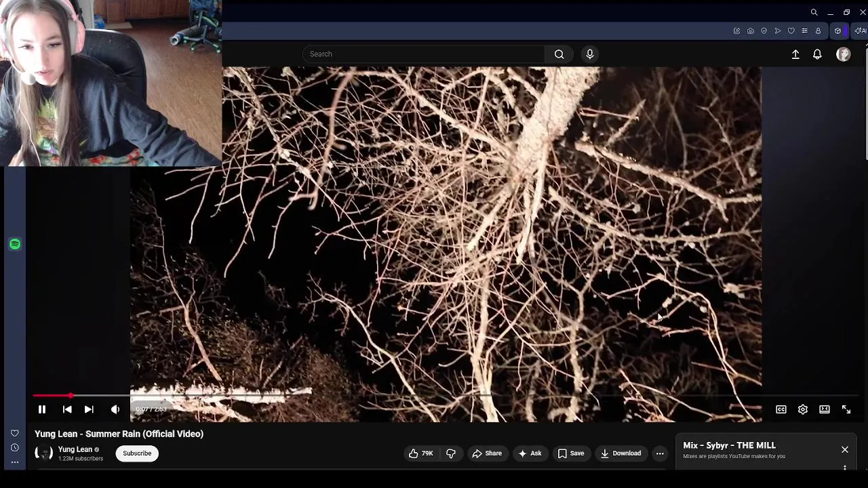The width and height of the screenshot is (868, 488).
Task: Click the 1.23M subscribers text
Action: coord(81,459)
